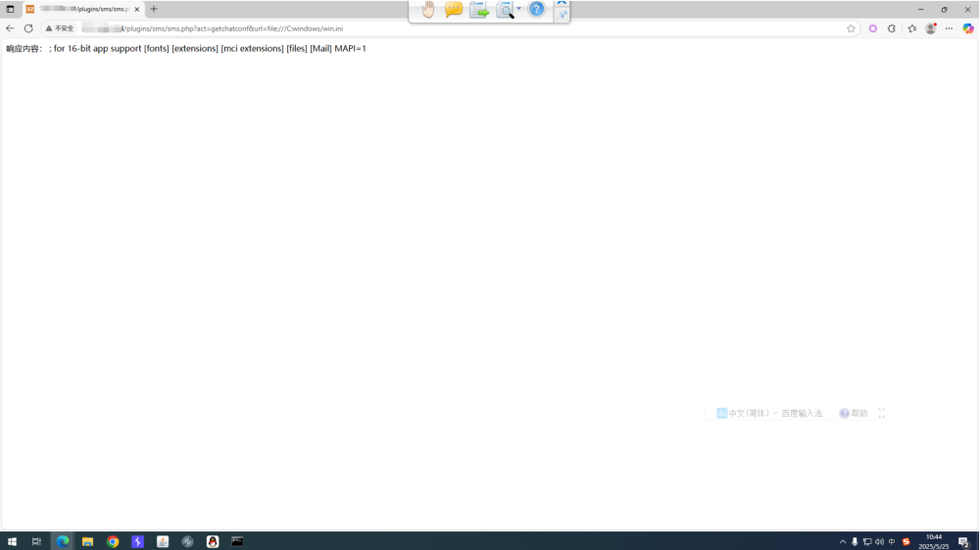Click the chat bubble icon in floating toolbar

[x=453, y=10]
